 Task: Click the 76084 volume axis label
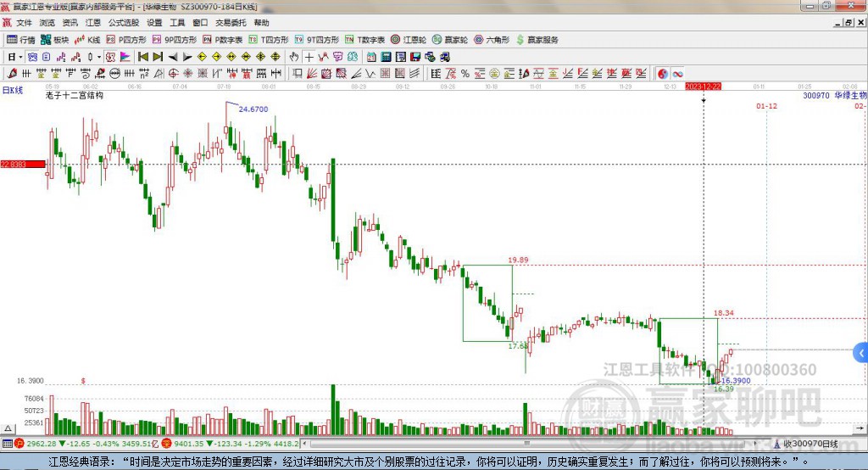pos(34,399)
